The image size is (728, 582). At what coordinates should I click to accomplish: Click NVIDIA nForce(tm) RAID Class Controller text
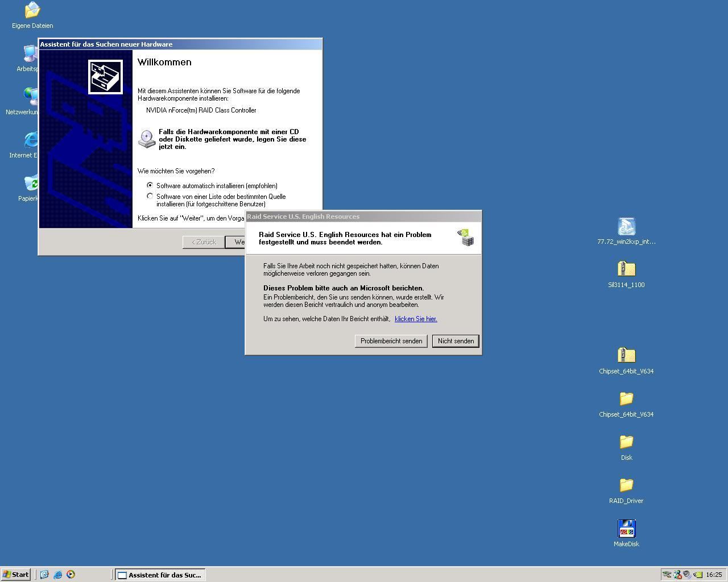201,110
